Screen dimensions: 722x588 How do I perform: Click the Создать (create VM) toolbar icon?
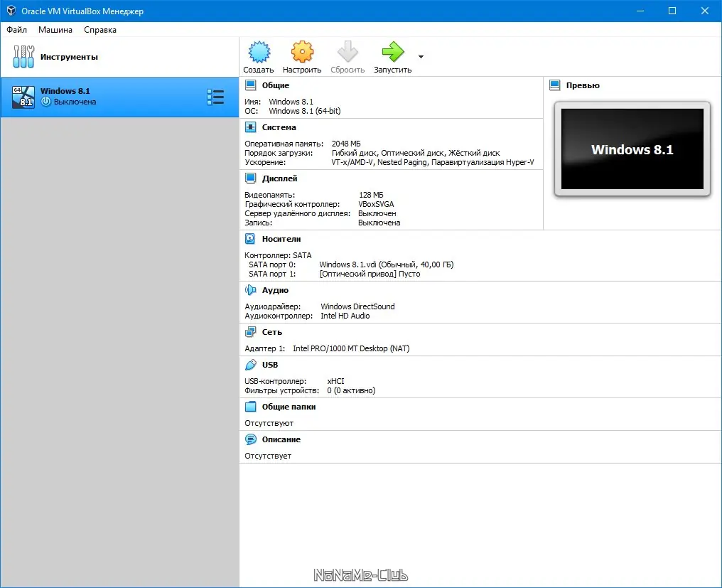click(259, 52)
